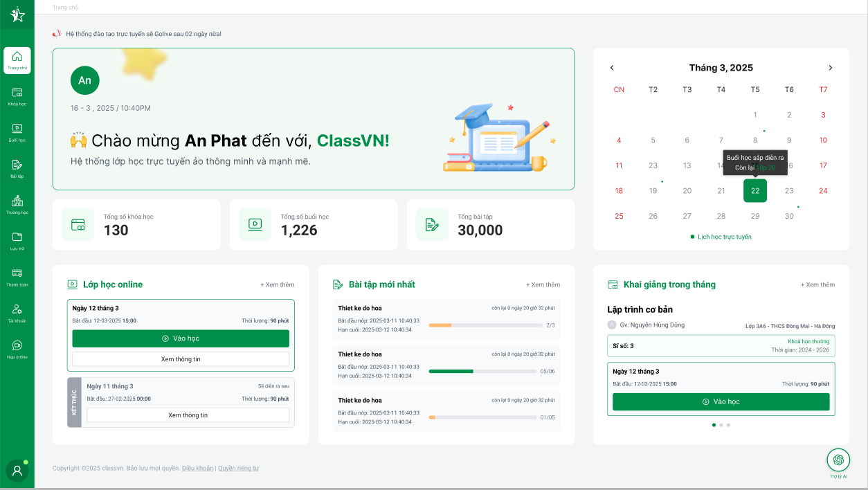Go to Buổi học in sidebar

17,129
